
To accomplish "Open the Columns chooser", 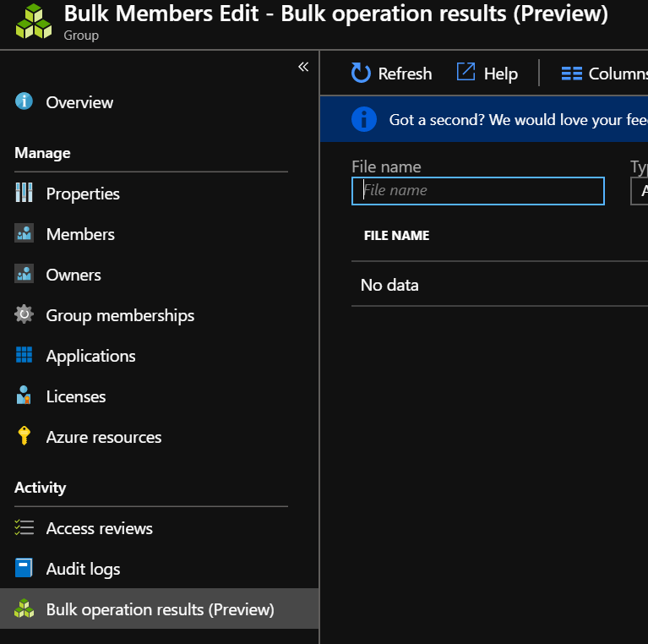I will (603, 74).
